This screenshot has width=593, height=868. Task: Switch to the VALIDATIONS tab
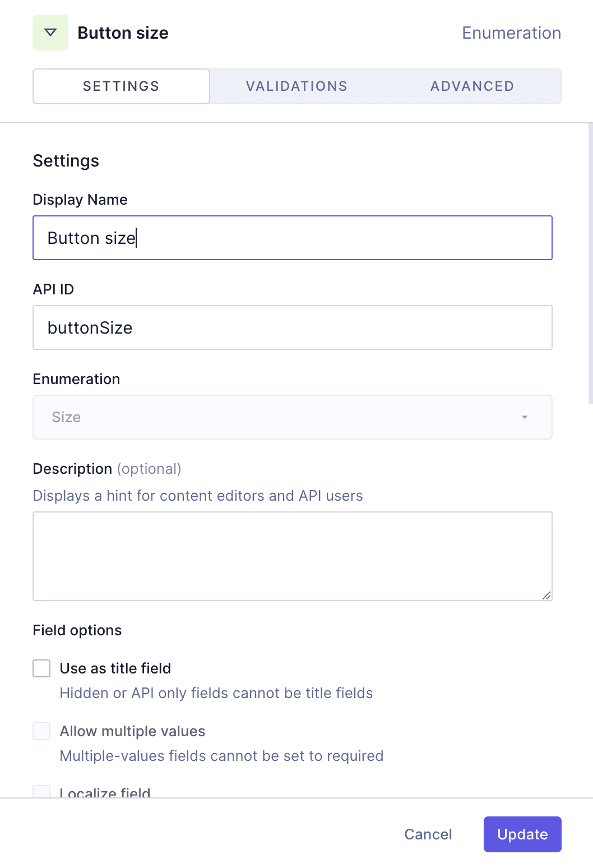[x=296, y=86]
